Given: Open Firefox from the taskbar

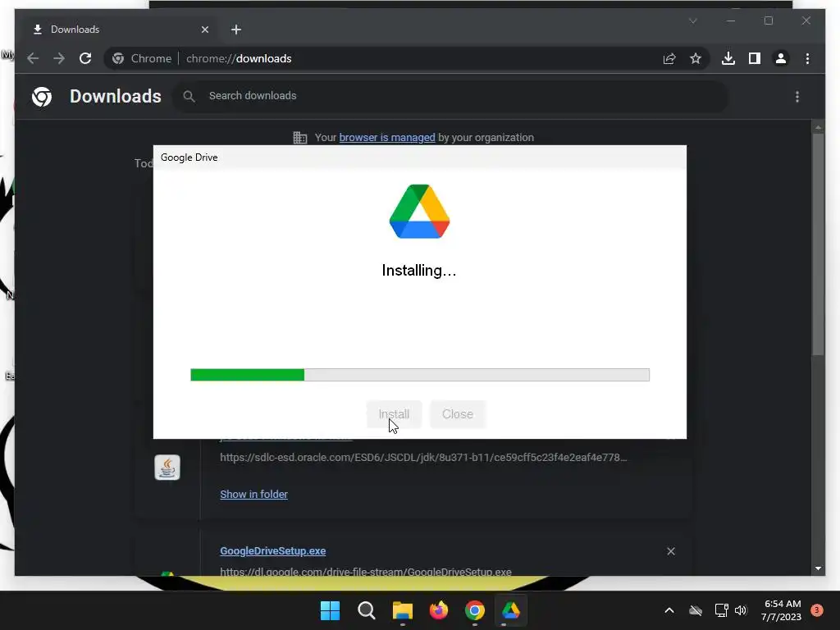Looking at the screenshot, I should [x=439, y=610].
